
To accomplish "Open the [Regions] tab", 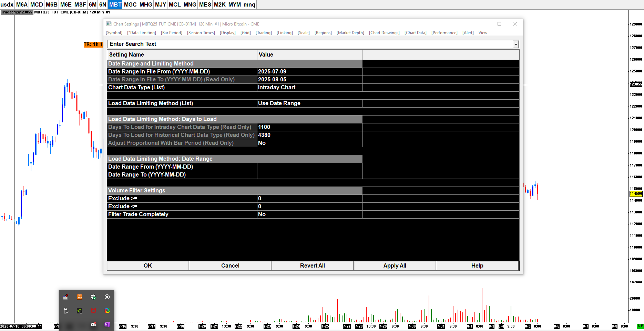I will coord(323,33).
